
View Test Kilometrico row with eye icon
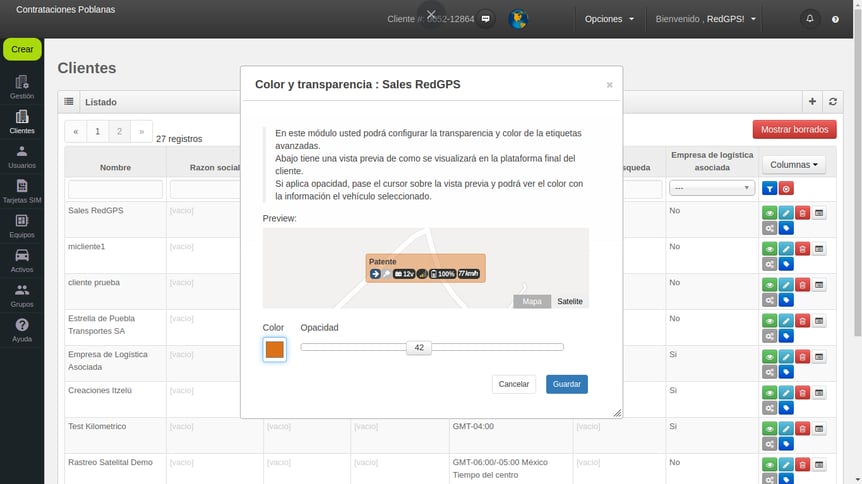tap(770, 429)
